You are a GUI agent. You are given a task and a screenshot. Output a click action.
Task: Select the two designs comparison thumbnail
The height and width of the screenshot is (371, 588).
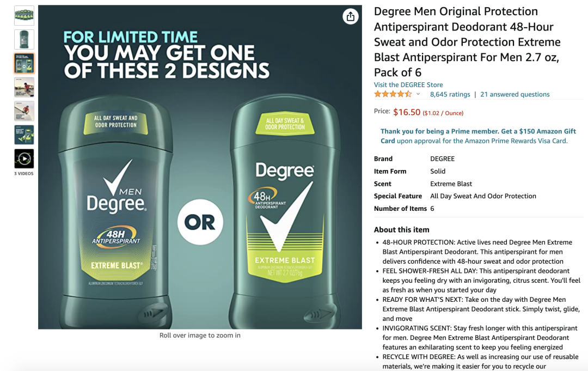coord(24,63)
